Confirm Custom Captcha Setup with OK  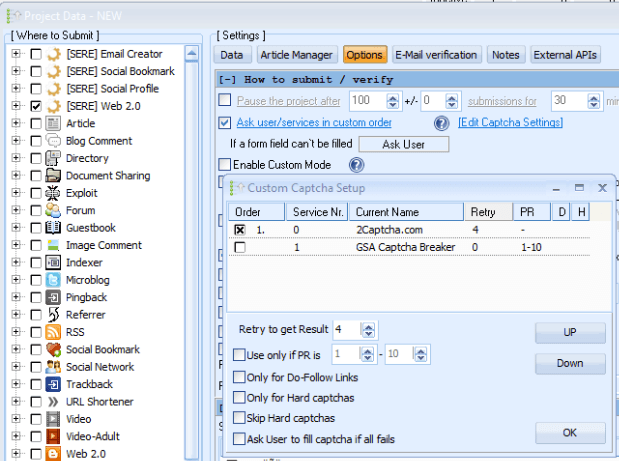pos(570,433)
